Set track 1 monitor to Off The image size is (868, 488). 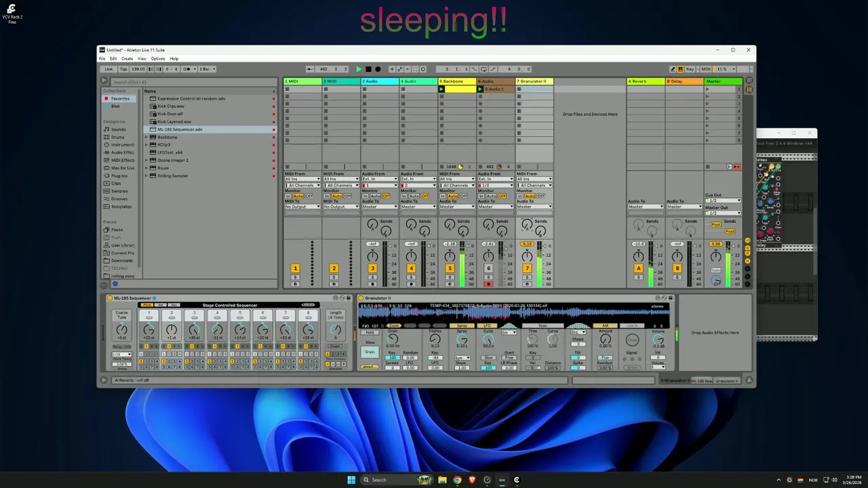[309, 196]
